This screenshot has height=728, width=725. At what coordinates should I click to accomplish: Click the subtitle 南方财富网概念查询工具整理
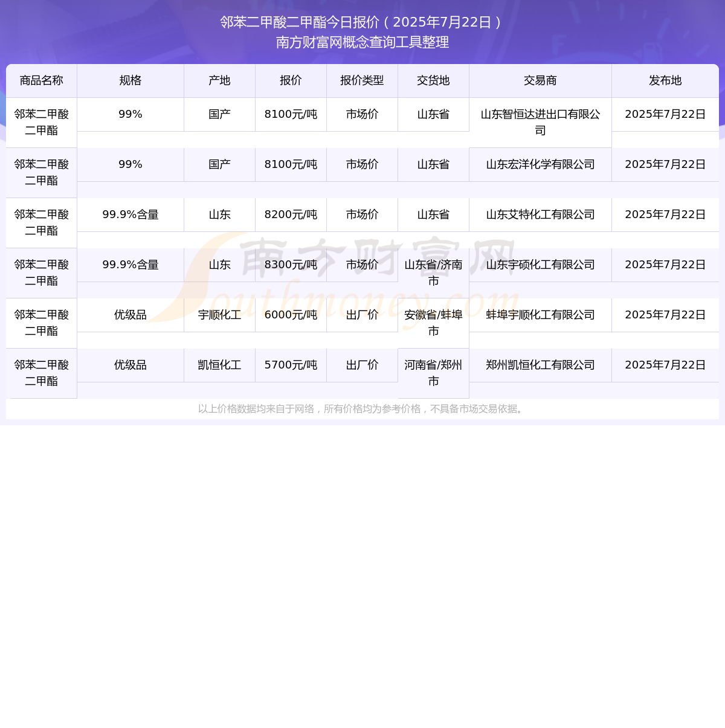(x=362, y=42)
